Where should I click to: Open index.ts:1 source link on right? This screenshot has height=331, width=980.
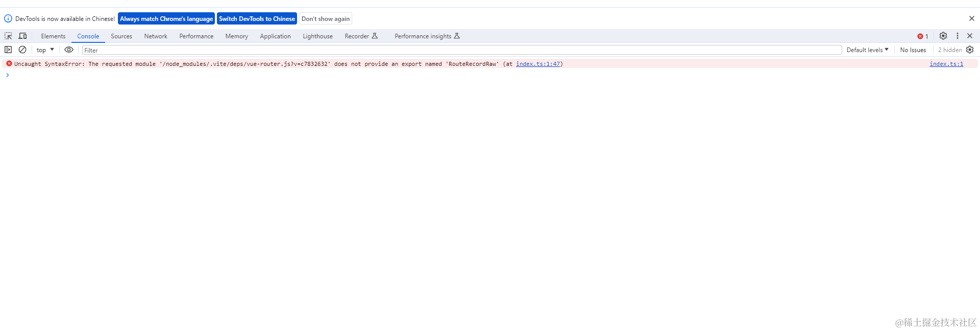click(946, 64)
